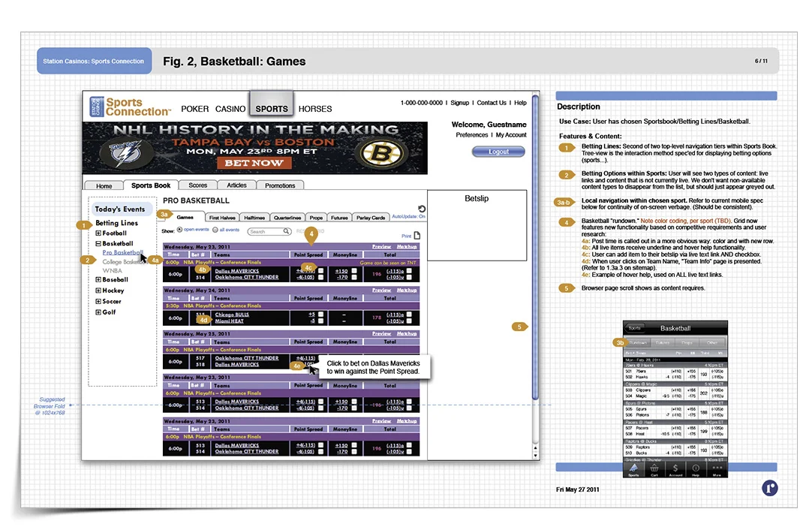
Task: Tap the Sports back button in the mobile mockup
Action: 634,328
